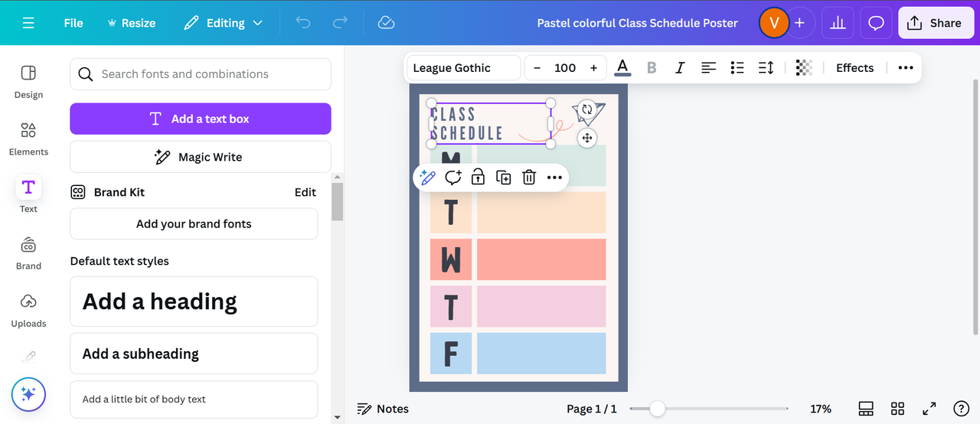The image size is (980, 424).
Task: Show page thumbnails view icon
Action: pyautogui.click(x=866, y=409)
